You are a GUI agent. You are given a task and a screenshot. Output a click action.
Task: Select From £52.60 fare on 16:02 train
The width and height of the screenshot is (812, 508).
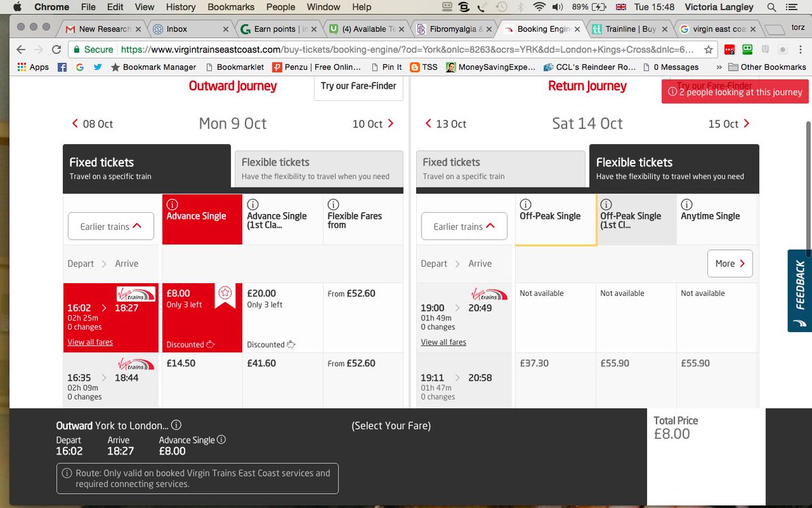coord(363,318)
